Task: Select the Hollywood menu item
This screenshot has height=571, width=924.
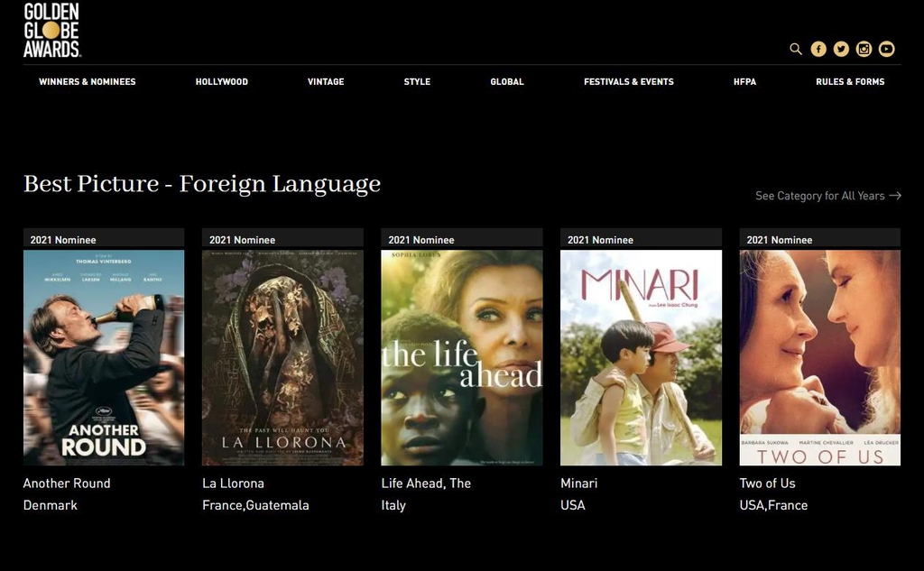Action: [222, 82]
